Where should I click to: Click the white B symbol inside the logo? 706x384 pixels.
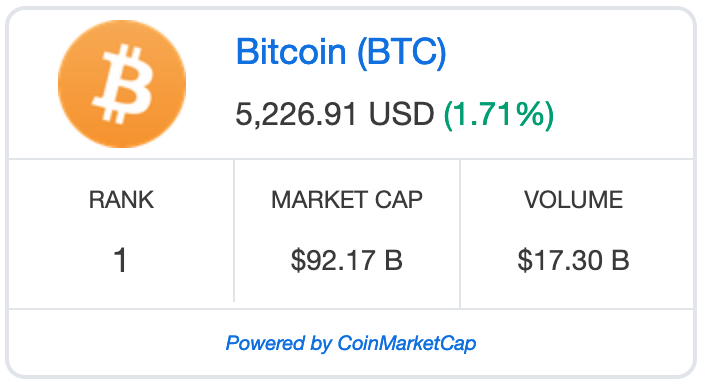pos(122,84)
